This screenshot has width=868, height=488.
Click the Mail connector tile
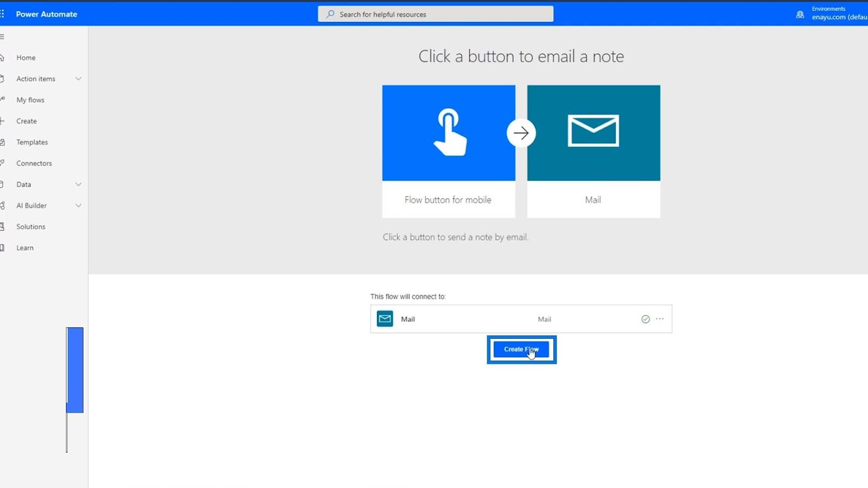click(x=593, y=151)
